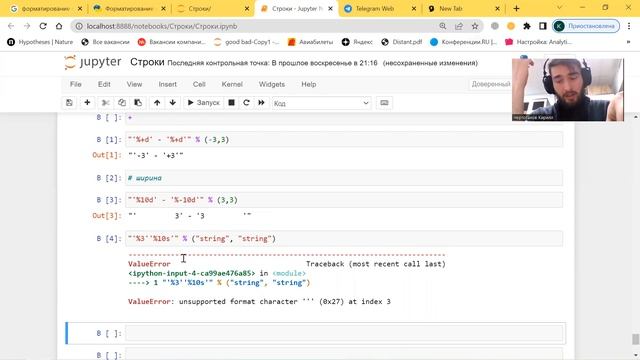Open the File menu

pos(76,84)
